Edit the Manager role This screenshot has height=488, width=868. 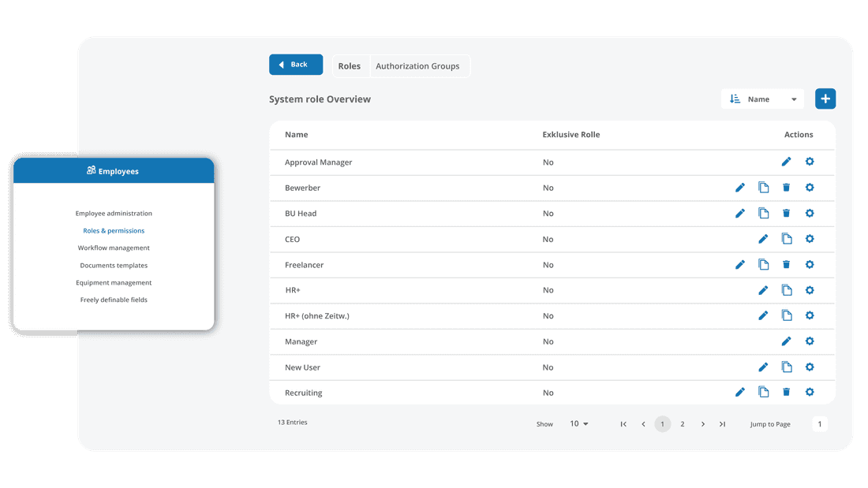click(787, 341)
